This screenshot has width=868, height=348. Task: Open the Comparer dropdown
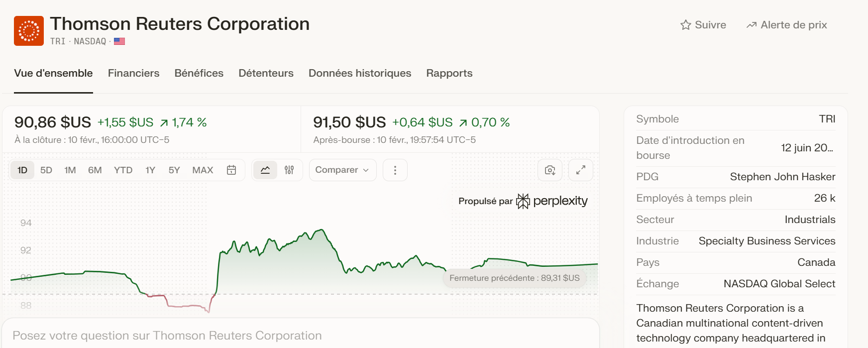point(342,170)
